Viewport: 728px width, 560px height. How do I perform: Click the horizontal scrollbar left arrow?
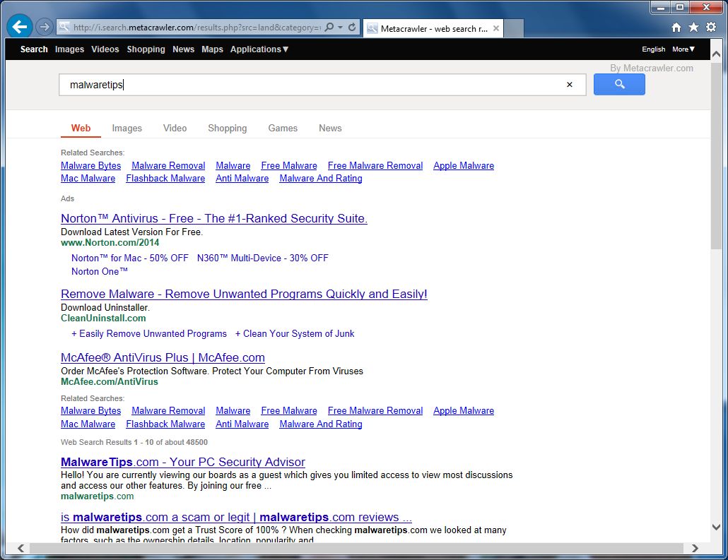(x=21, y=548)
